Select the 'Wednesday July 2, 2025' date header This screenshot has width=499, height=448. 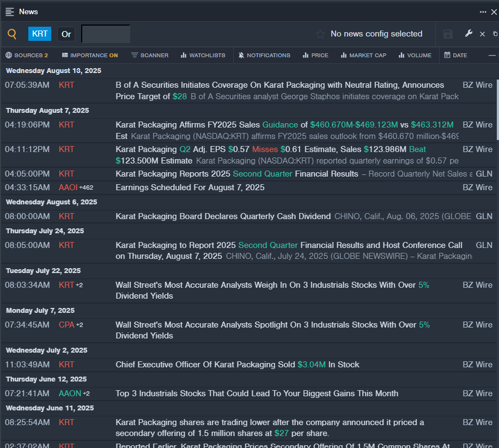pos(46,350)
